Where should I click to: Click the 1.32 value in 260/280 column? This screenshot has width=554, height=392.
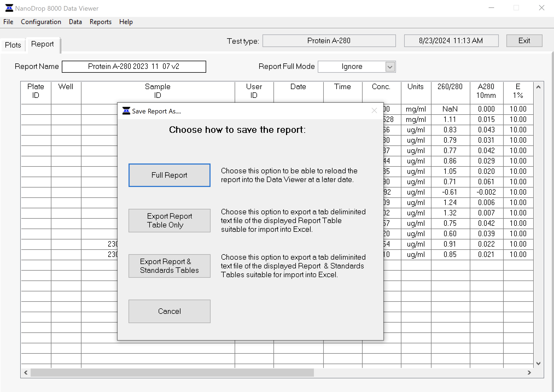(450, 213)
